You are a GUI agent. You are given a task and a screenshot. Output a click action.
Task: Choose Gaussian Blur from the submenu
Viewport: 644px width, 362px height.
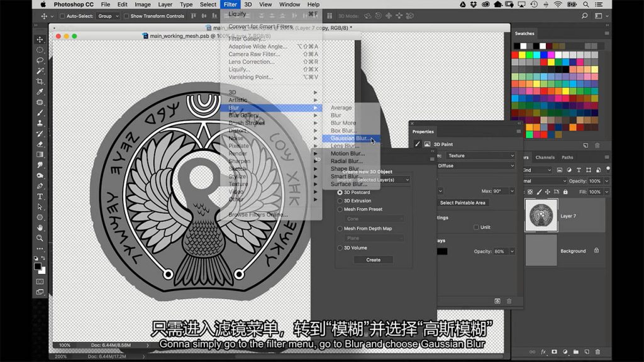[349, 138]
